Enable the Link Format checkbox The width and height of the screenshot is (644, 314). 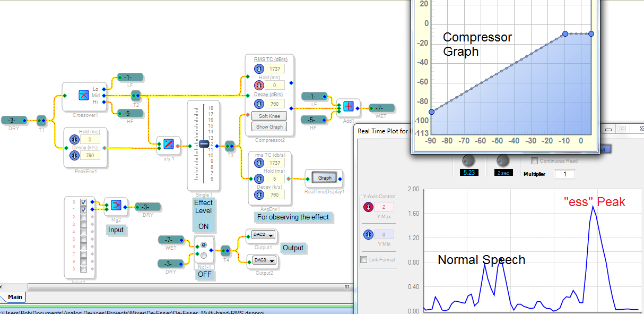(x=363, y=260)
